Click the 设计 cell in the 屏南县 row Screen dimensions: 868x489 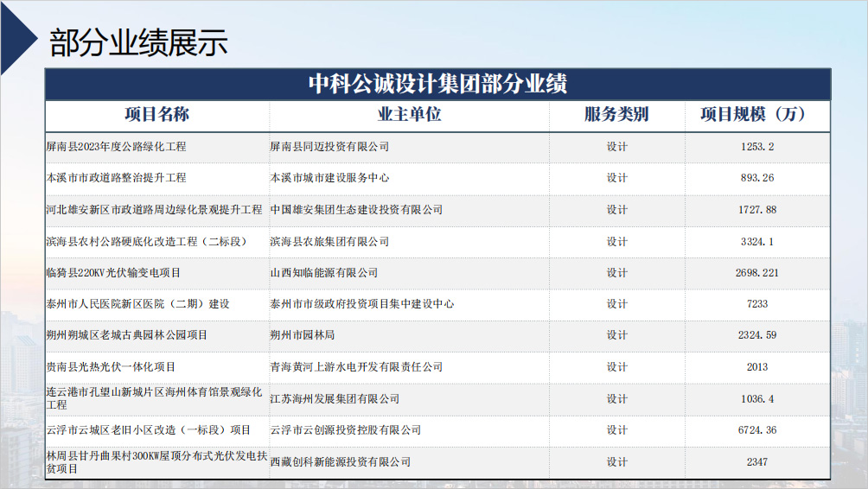[616, 147]
